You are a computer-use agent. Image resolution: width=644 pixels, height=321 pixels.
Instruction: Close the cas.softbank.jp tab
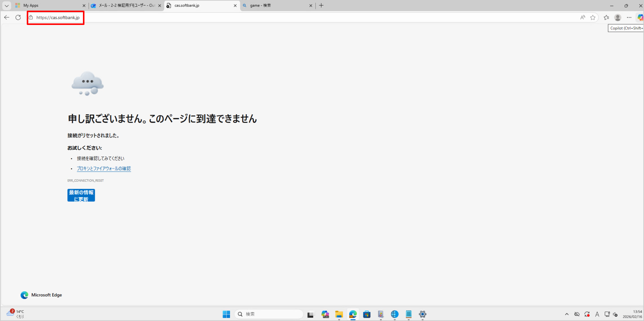[x=235, y=5]
